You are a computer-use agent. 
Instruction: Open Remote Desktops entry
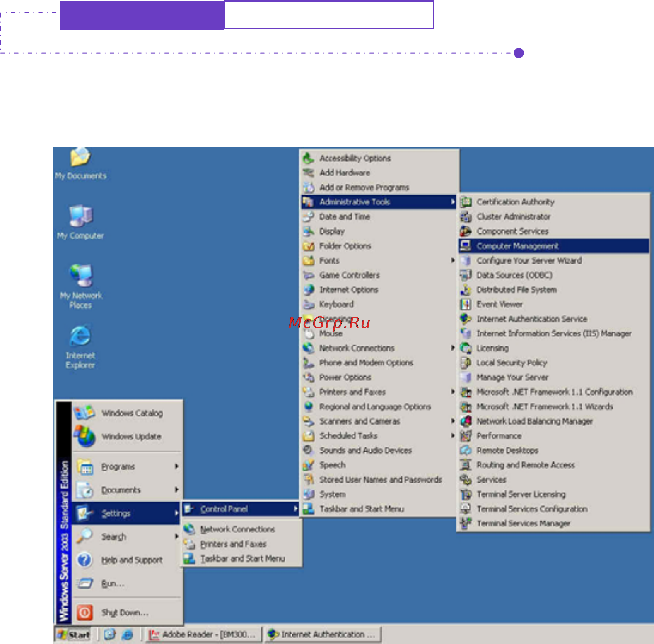tap(553, 450)
